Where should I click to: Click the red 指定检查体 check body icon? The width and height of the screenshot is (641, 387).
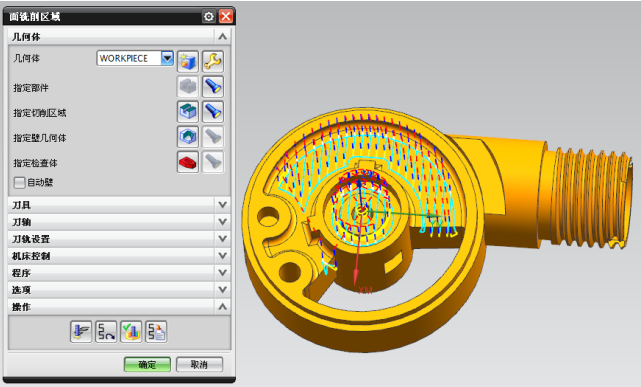click(188, 162)
